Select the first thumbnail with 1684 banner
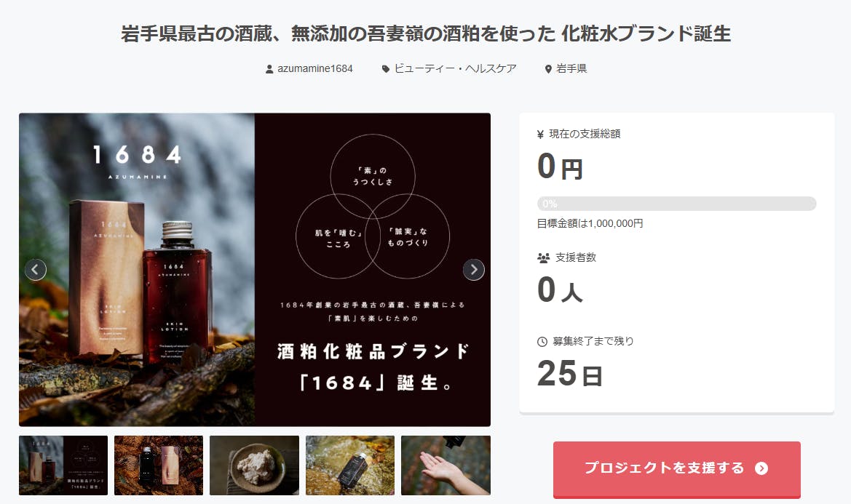 click(x=63, y=465)
